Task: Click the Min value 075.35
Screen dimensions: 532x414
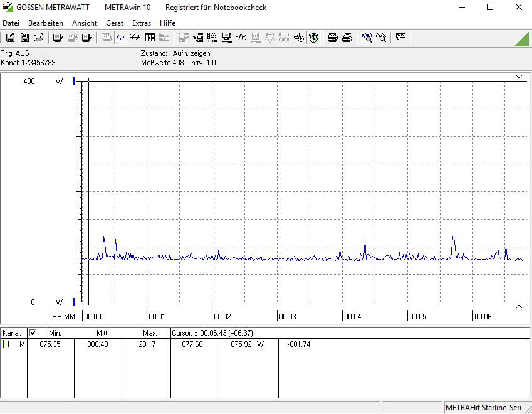Action: click(50, 344)
